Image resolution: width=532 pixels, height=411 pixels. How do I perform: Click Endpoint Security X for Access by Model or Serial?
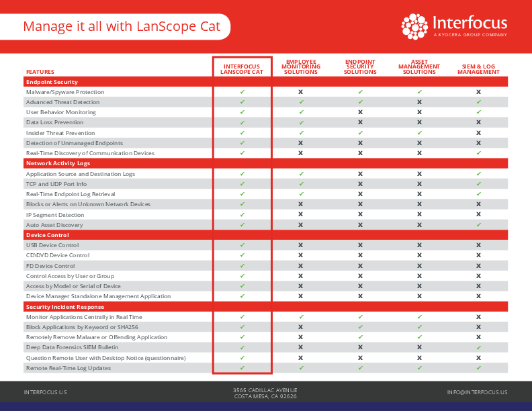click(360, 286)
